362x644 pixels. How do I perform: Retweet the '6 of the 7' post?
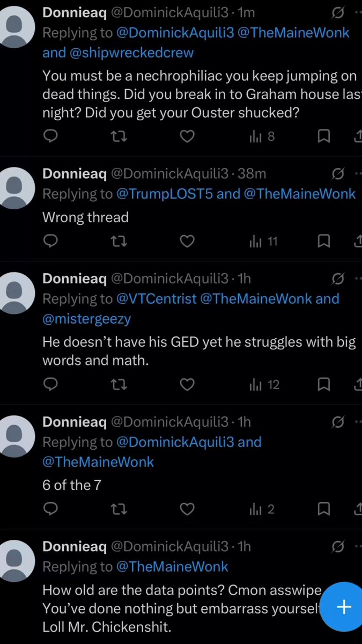point(119,509)
